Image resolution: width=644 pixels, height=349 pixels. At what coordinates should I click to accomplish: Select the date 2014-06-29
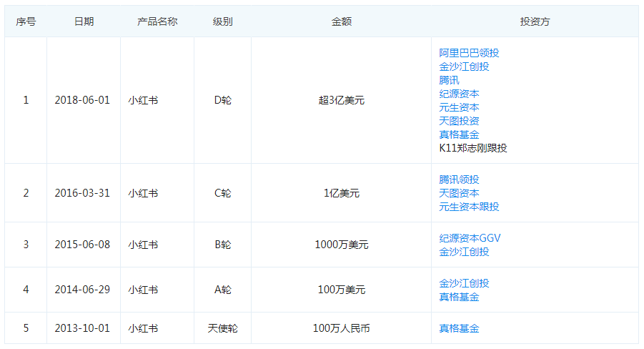[82, 290]
